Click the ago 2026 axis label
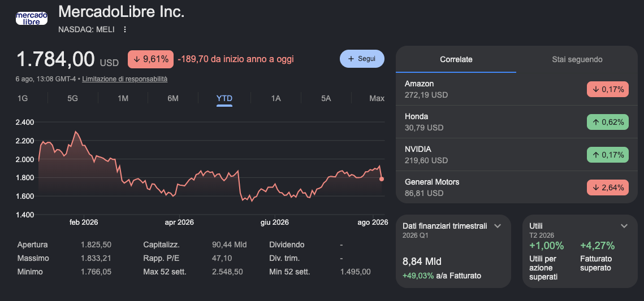Viewport: 644px width, 301px height. (373, 223)
